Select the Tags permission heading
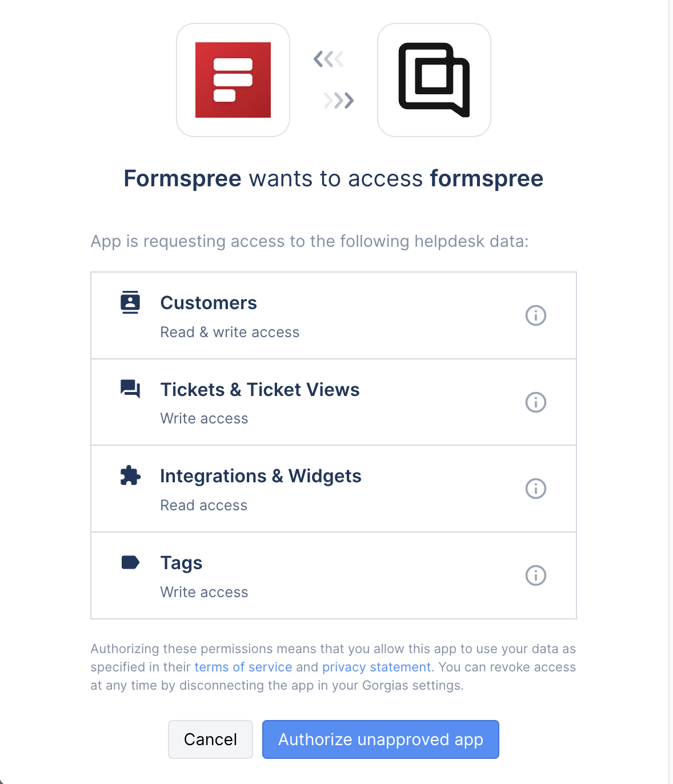 coord(181,563)
